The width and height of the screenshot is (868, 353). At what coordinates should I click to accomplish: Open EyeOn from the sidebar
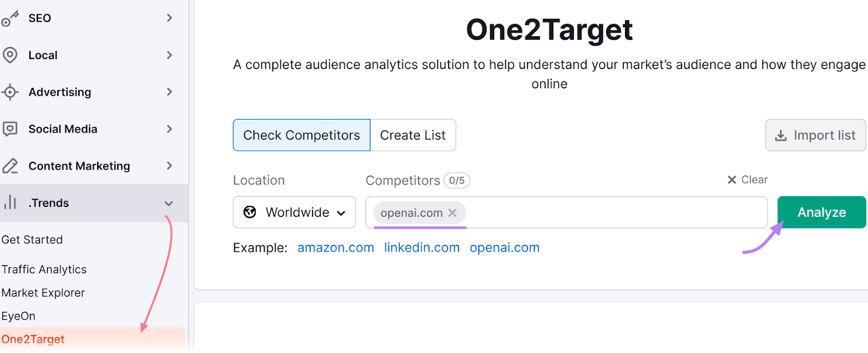(18, 316)
